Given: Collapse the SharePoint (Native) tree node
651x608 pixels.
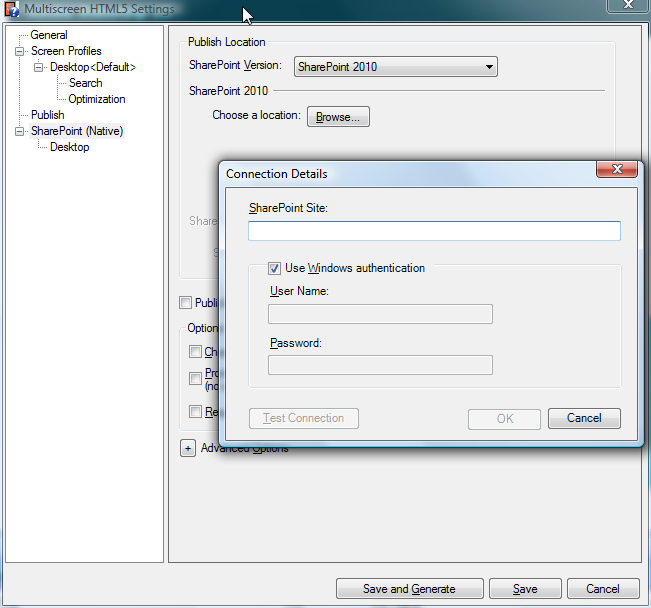Looking at the screenshot, I should point(19,131).
